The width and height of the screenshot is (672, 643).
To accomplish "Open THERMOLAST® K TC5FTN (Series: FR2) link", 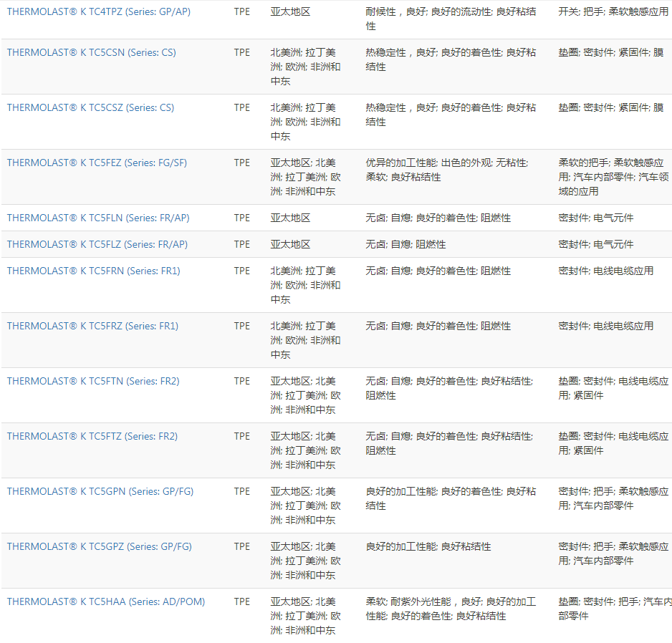I will (93, 381).
